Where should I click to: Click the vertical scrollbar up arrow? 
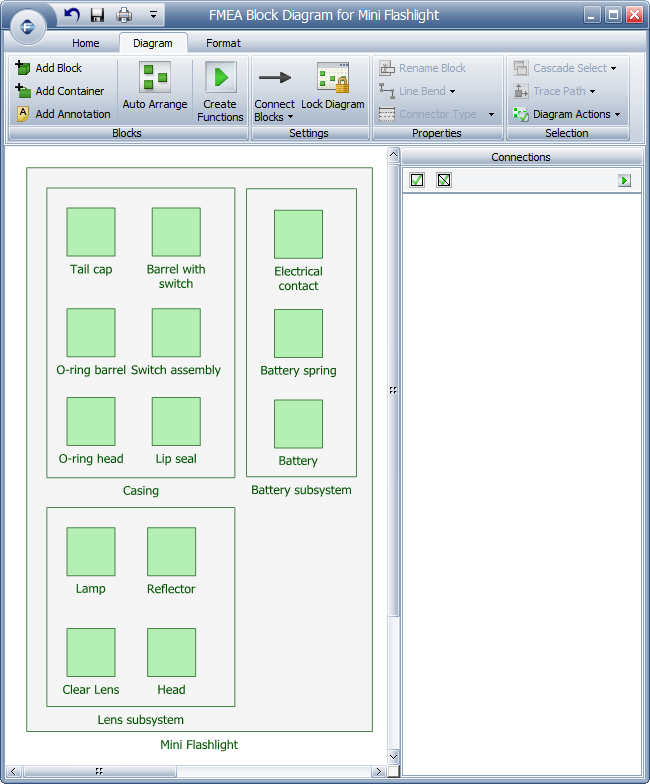tap(394, 156)
